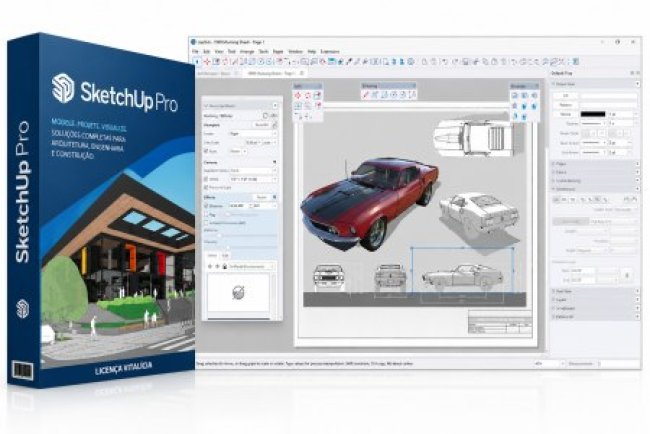Toggle the Auto render checkbox
Screen dimensions: 650x434
click(x=206, y=151)
